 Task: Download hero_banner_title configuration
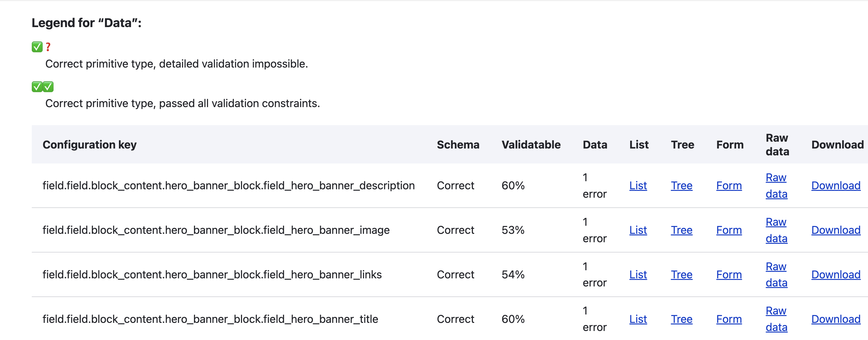click(x=836, y=319)
